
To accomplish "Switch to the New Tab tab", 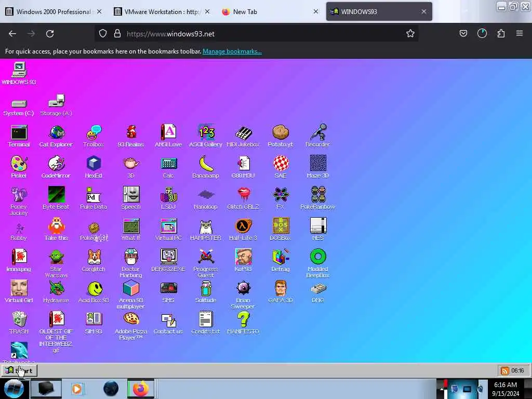I will pyautogui.click(x=270, y=11).
